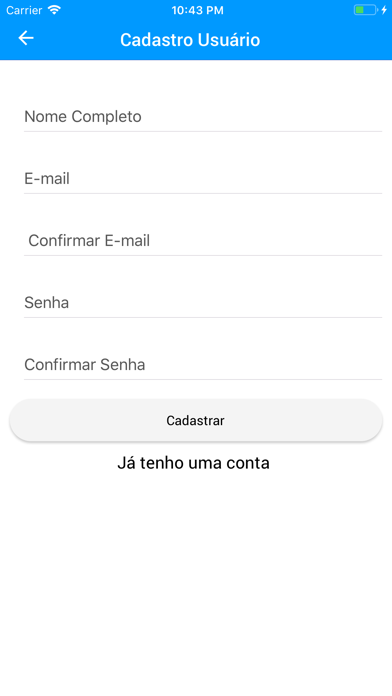Focus the E-mail input field
Screen dimensions: 392x696
203,179
